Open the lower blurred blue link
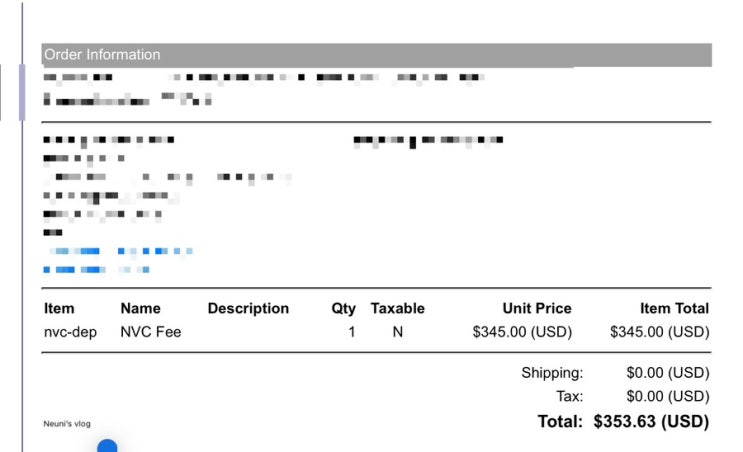This screenshot has height=452, width=743. (96, 270)
